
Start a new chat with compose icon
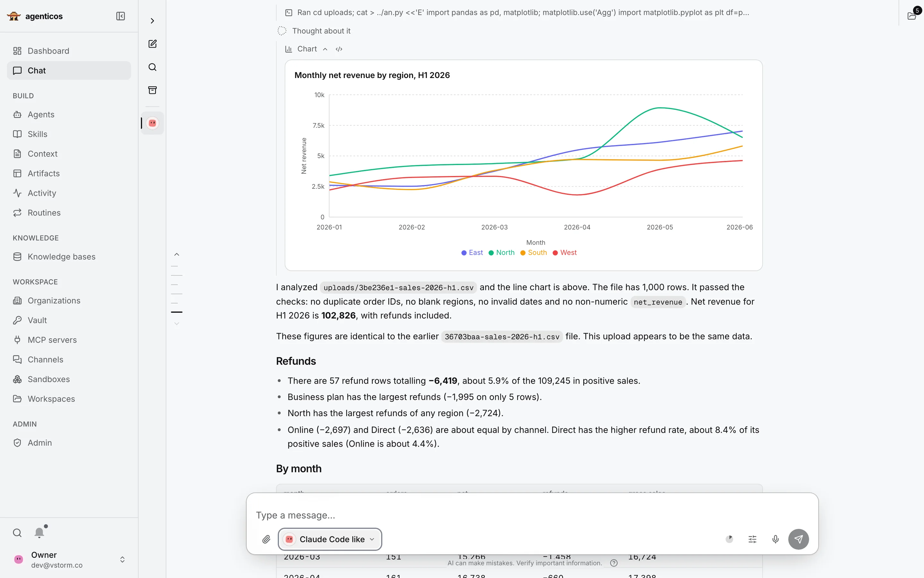click(x=152, y=44)
